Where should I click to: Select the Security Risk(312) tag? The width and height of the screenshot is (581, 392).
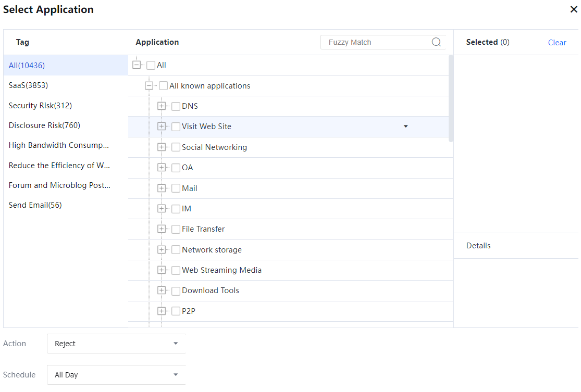(x=40, y=106)
